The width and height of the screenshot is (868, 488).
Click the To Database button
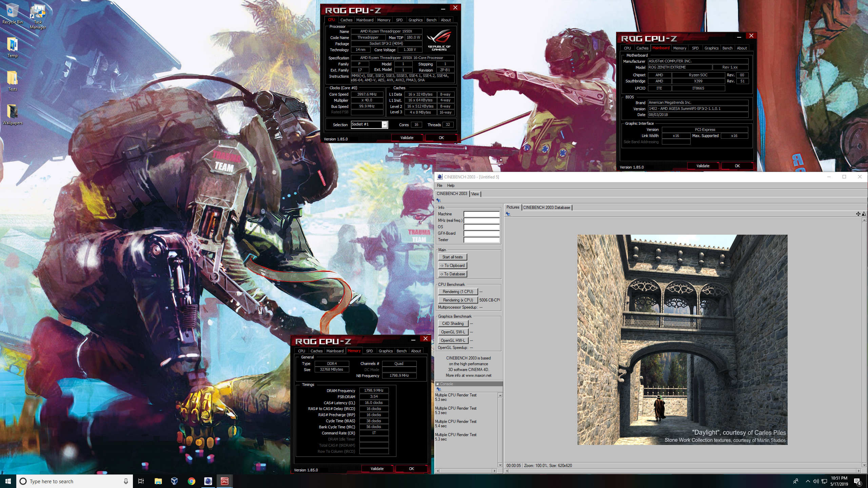click(452, 274)
